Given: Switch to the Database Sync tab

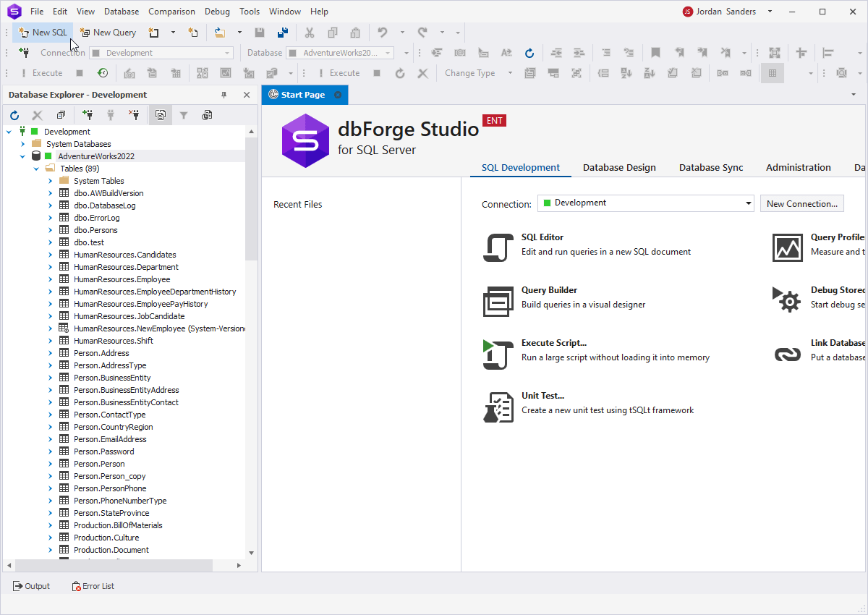Looking at the screenshot, I should (711, 167).
